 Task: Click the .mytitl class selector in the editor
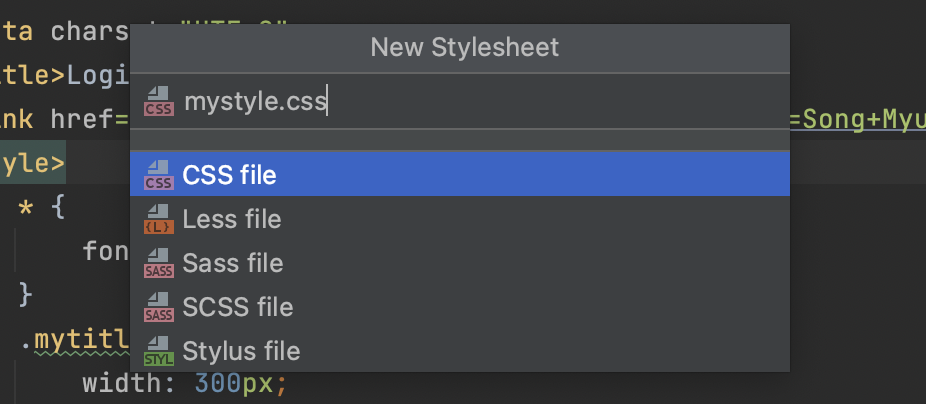coord(75,340)
